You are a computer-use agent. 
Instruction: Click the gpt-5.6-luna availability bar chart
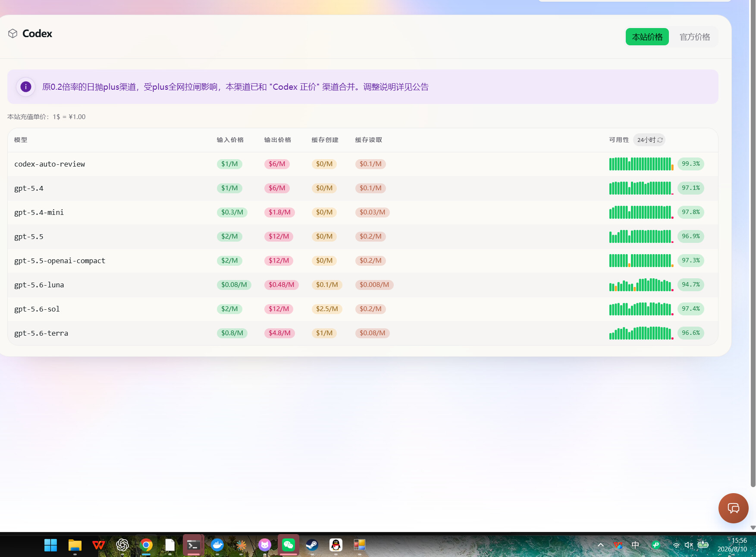click(x=641, y=285)
